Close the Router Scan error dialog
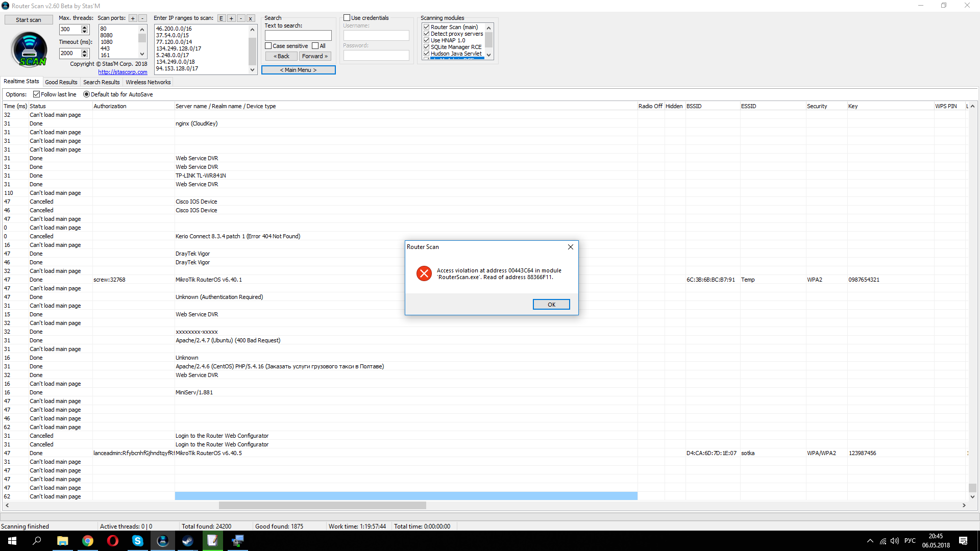 570,247
